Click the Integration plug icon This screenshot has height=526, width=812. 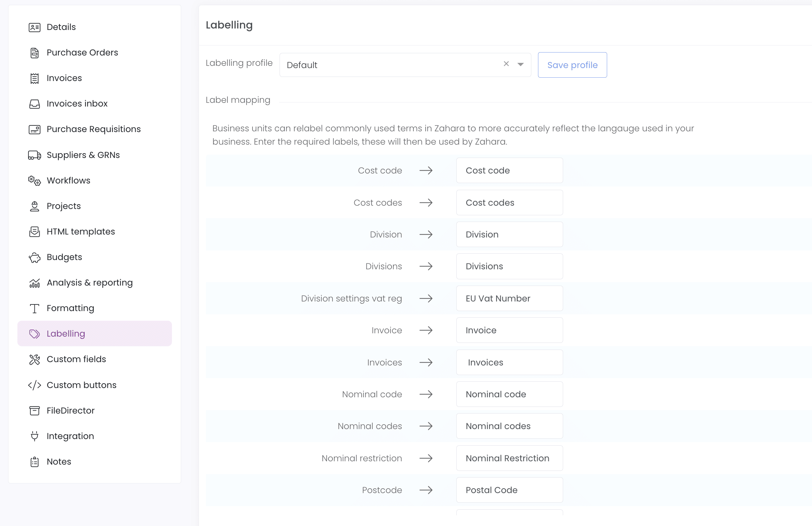[34, 436]
